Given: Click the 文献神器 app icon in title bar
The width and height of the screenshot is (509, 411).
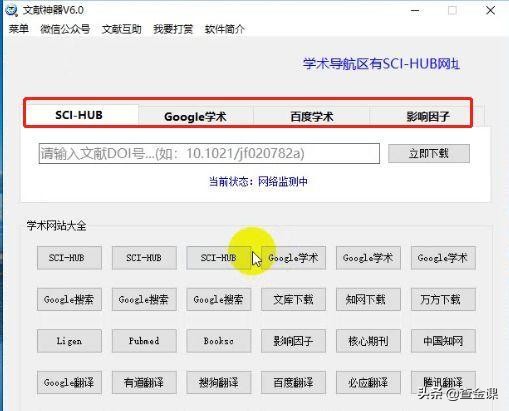Looking at the screenshot, I should click(x=11, y=10).
